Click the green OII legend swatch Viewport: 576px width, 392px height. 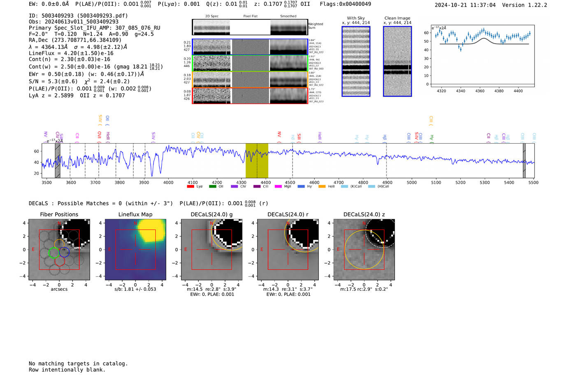point(212,186)
